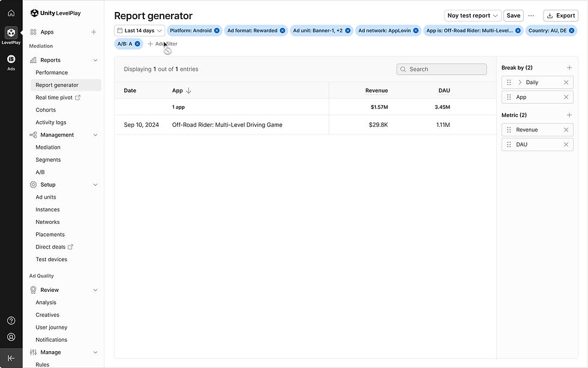Collapse the Management section
The image size is (588, 368).
coord(95,135)
